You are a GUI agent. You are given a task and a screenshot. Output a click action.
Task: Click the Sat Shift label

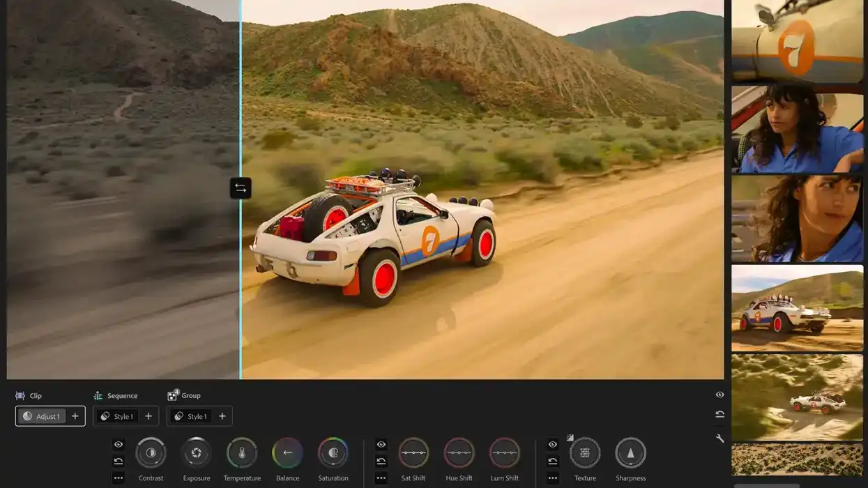[413, 478]
